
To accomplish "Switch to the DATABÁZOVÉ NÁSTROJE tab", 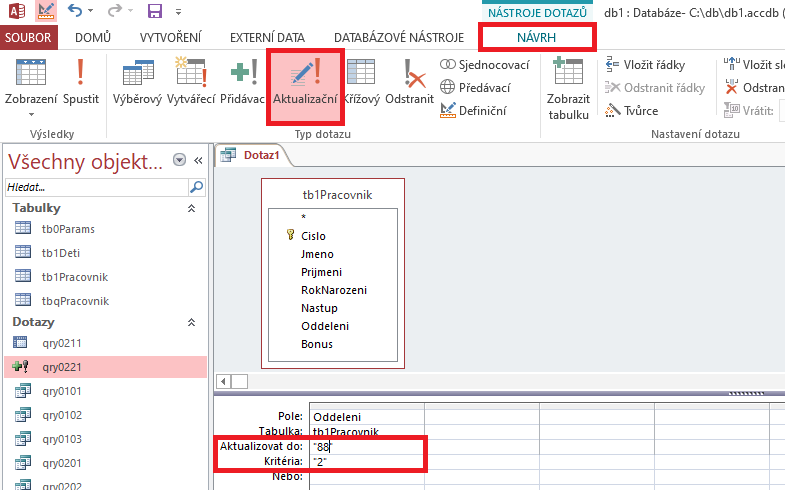I will point(399,38).
